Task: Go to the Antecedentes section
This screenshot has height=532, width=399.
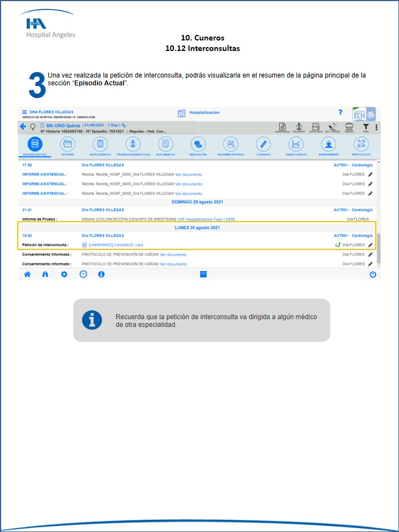Action: (x=100, y=144)
